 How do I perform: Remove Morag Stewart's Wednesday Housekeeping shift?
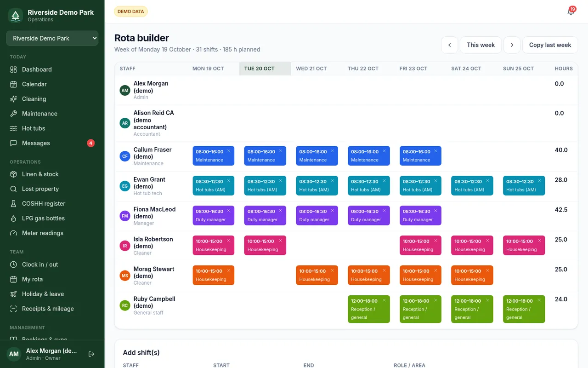coord(332,270)
